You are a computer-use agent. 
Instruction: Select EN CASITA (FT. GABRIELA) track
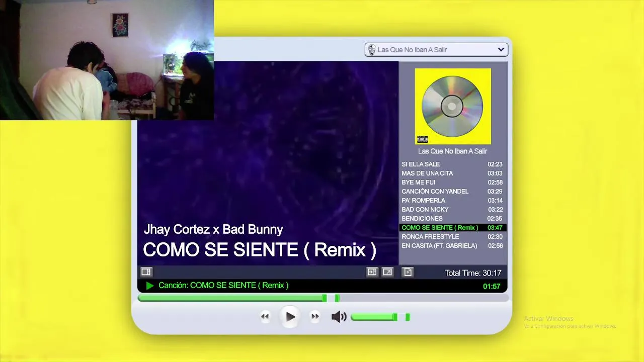click(x=452, y=246)
